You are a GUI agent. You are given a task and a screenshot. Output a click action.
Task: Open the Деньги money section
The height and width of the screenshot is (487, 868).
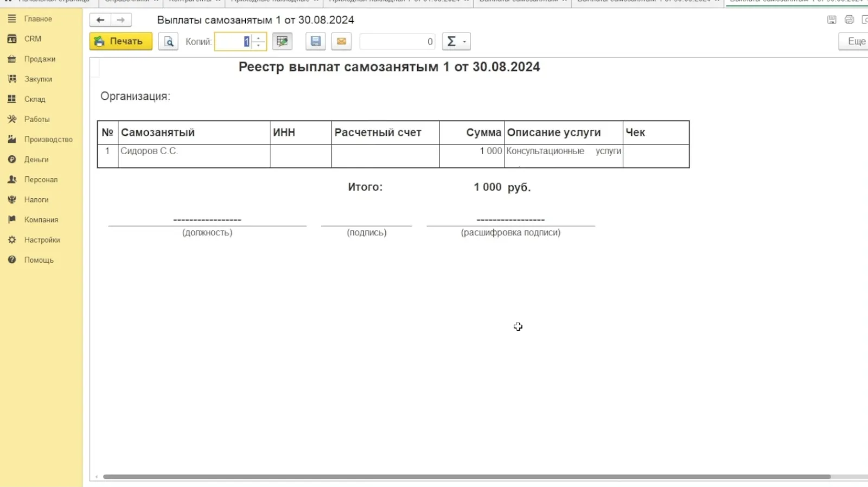[36, 160]
